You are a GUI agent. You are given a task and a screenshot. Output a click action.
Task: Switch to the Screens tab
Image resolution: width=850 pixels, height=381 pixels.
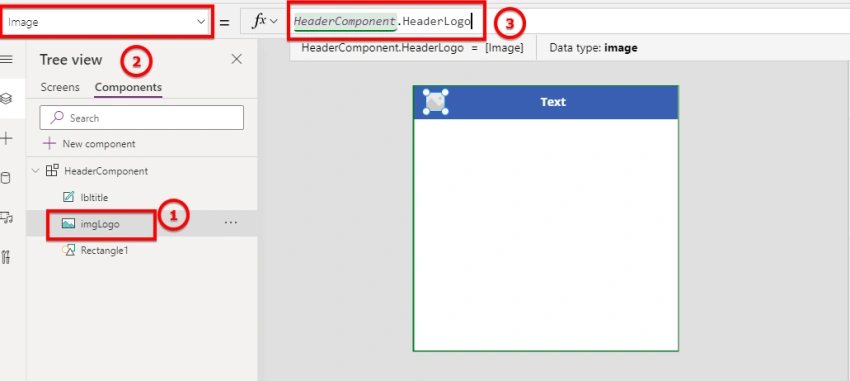click(x=60, y=87)
